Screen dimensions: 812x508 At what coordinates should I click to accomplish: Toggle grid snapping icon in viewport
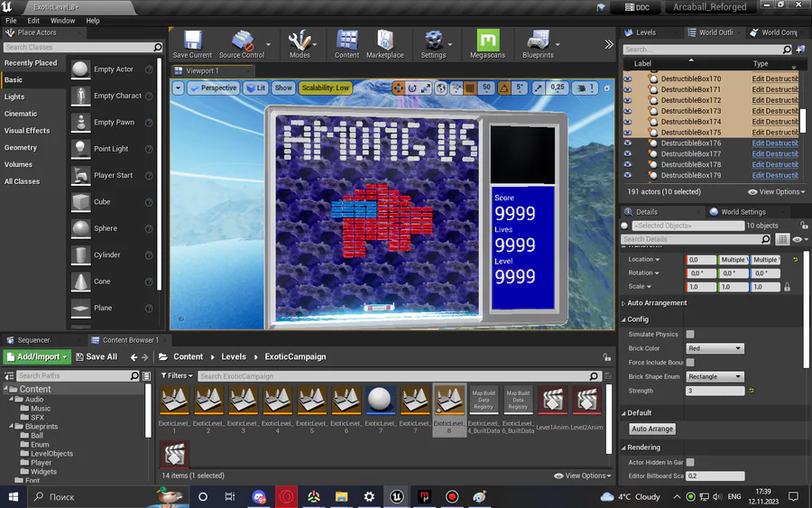[x=470, y=88]
